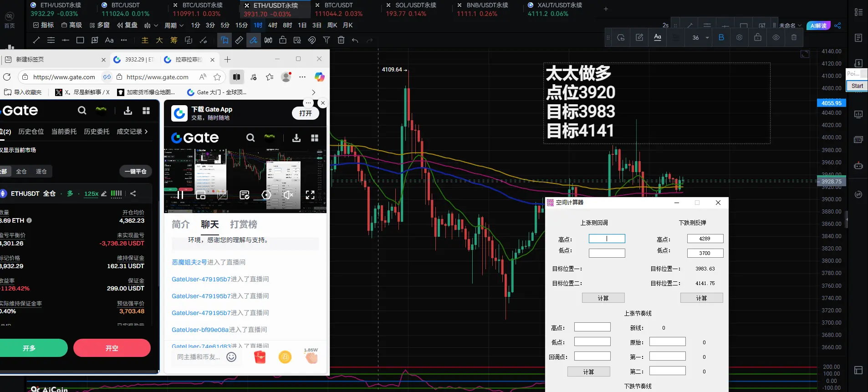Open the 历史仓位 tab
Screen dimensions: 868x392
[x=31, y=132]
